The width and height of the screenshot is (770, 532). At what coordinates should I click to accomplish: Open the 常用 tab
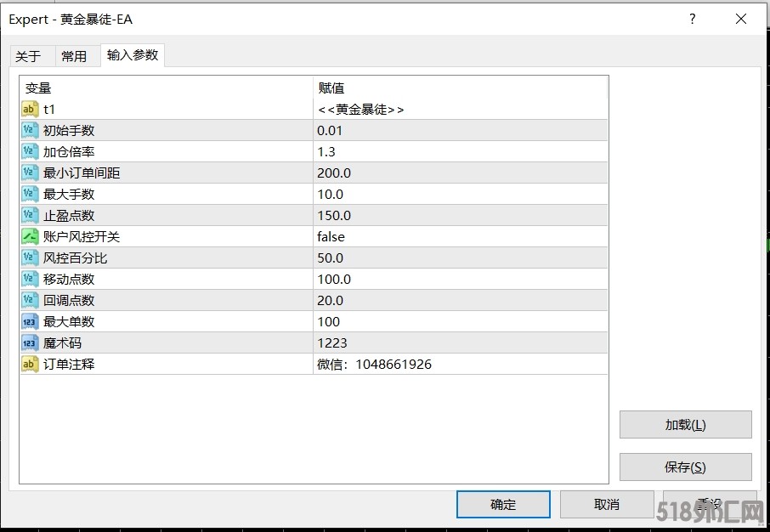click(x=74, y=56)
